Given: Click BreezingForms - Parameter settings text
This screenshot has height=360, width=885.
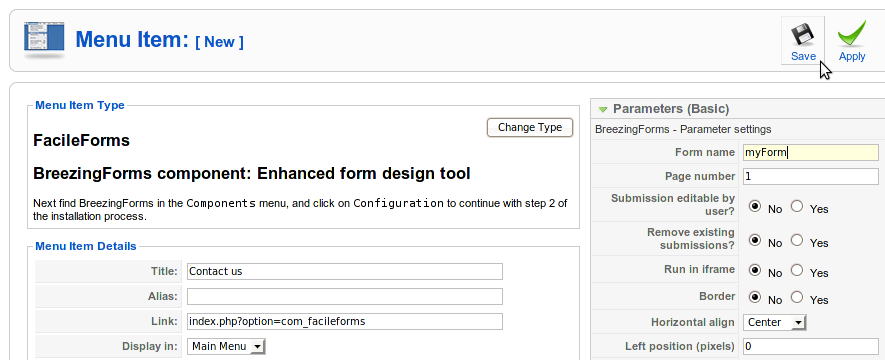Looking at the screenshot, I should coord(683,130).
